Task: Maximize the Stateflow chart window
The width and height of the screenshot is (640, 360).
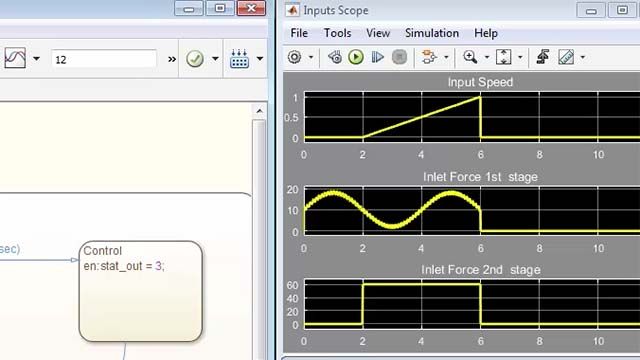Action: pyautogui.click(x=220, y=8)
